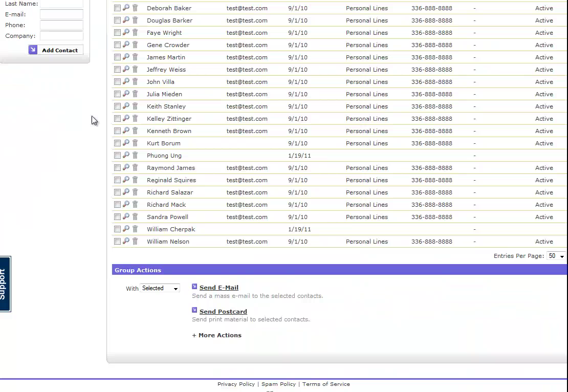
Task: Tick checkbox next to Faye Wright
Action: click(117, 33)
